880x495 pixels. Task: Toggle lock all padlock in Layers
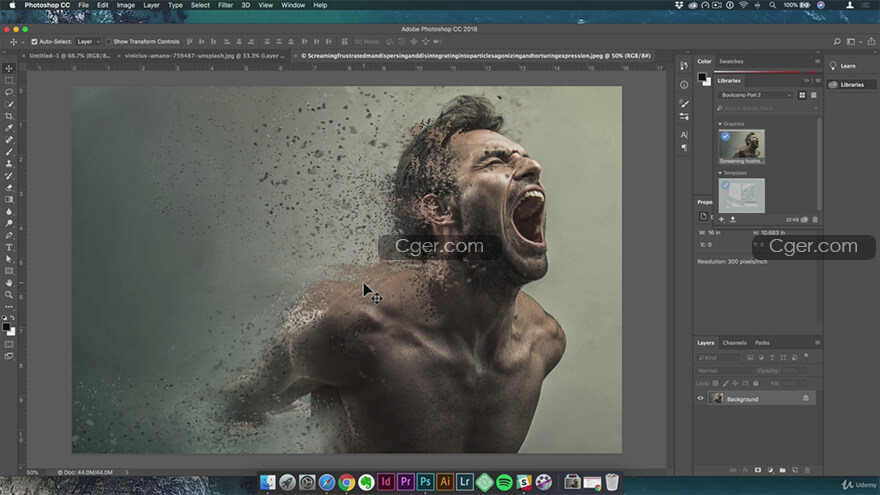755,383
